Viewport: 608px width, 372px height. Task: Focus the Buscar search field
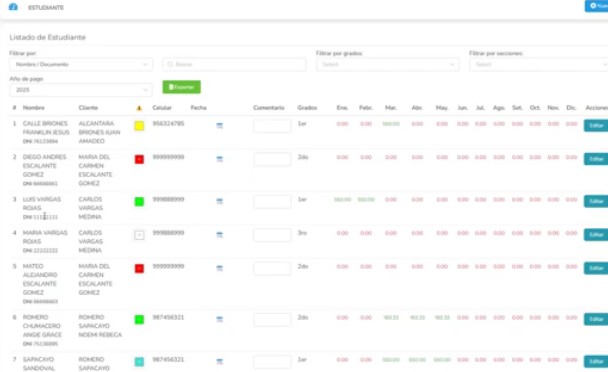235,64
